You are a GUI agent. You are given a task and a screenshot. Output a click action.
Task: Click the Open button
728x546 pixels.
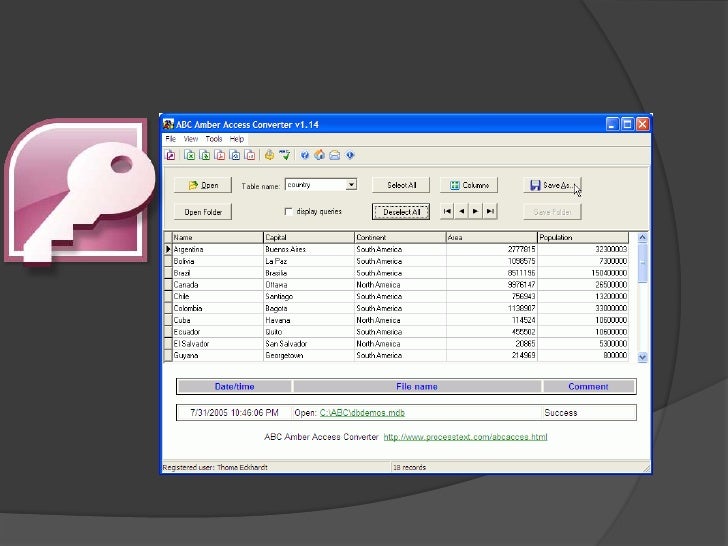click(x=203, y=185)
